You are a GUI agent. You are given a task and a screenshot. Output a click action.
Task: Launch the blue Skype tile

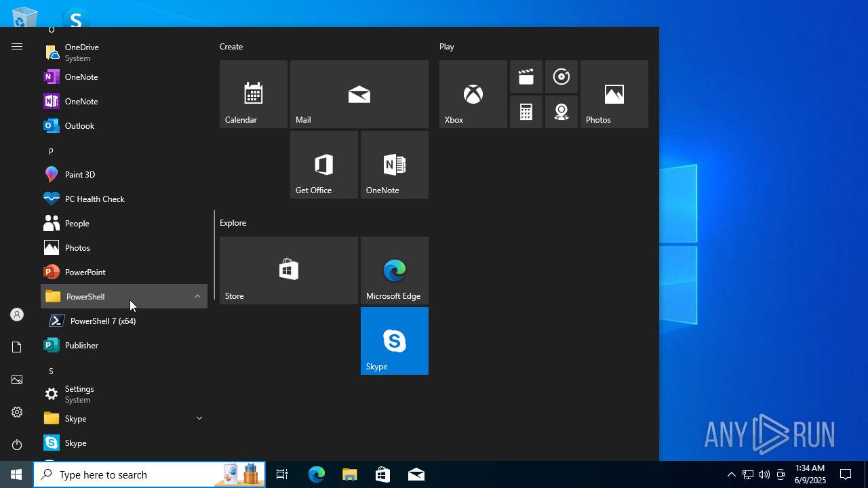point(395,341)
